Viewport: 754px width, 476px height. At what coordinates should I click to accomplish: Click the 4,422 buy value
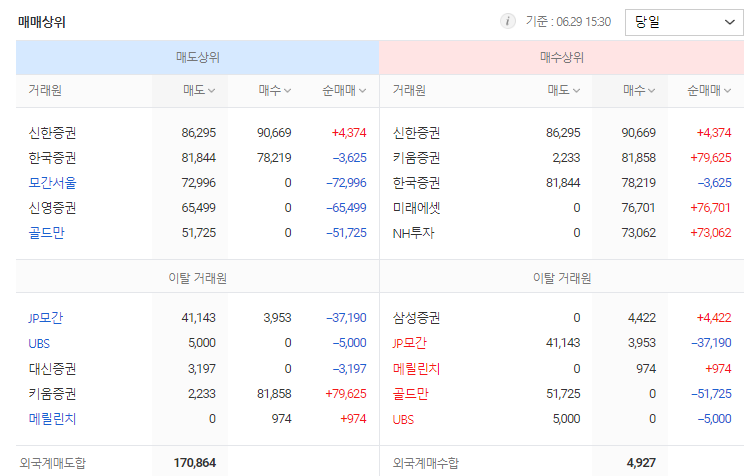click(x=642, y=318)
